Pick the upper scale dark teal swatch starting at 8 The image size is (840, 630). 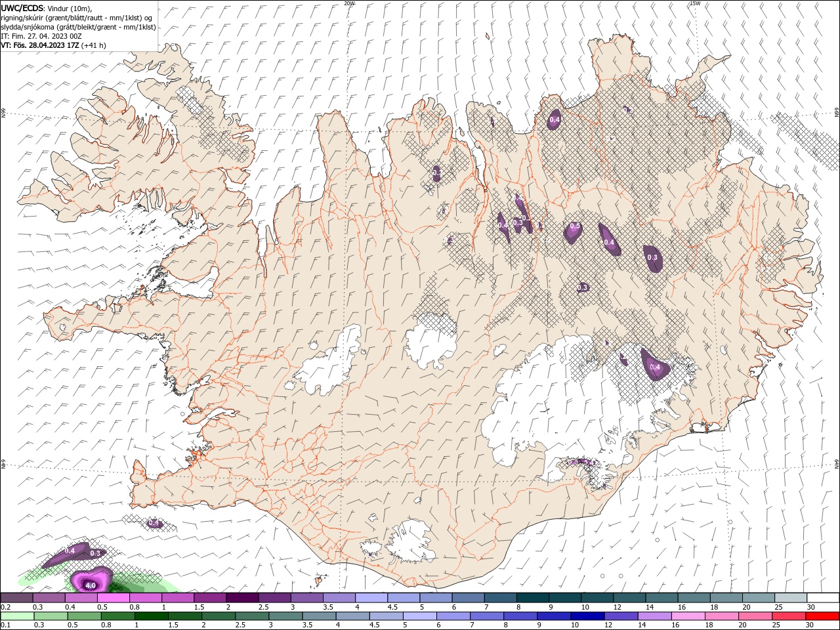click(532, 598)
